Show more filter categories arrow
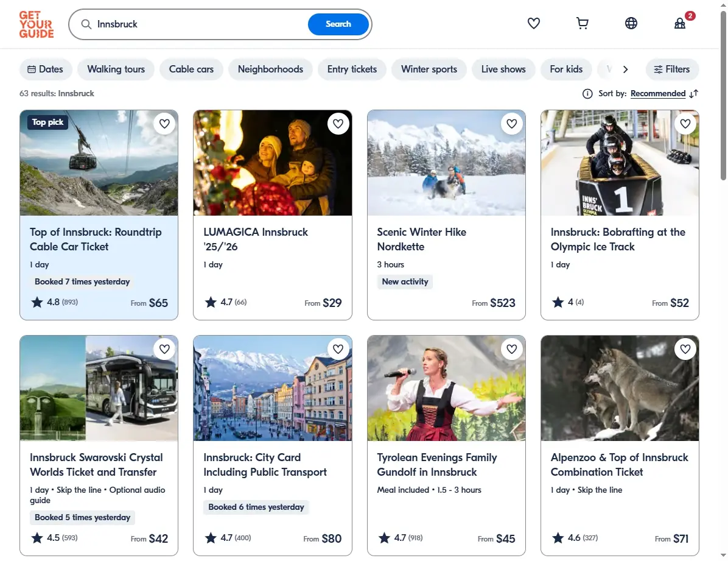This screenshot has width=728, height=561. pos(625,69)
